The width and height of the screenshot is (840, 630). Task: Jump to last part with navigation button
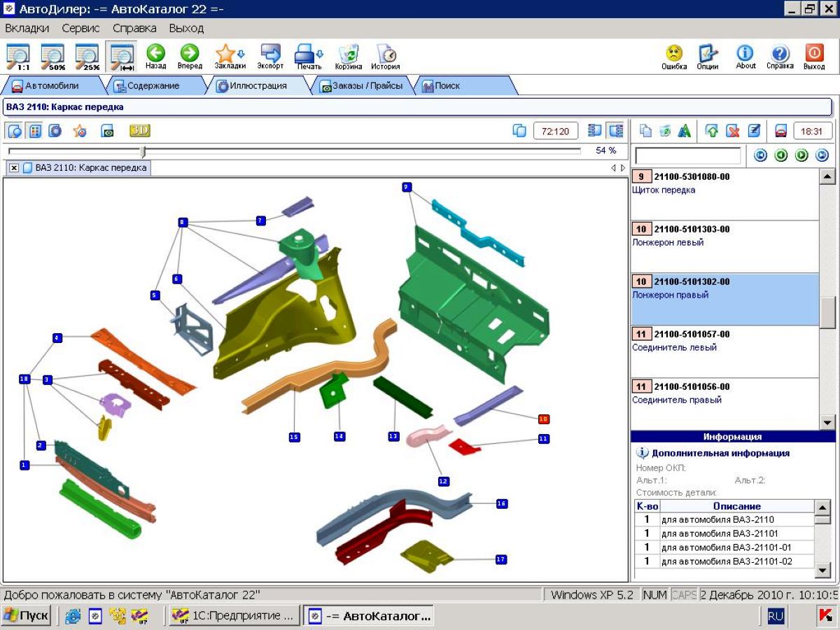click(822, 155)
